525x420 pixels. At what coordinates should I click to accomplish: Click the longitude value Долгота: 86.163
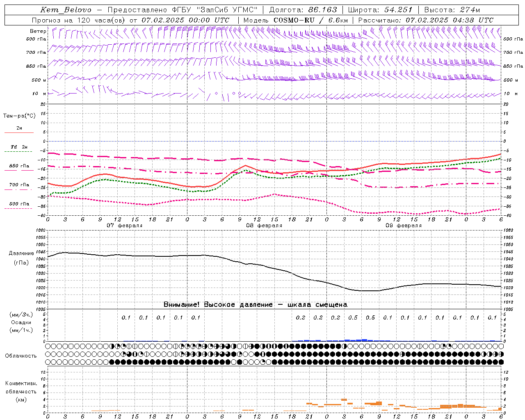(x=303, y=10)
